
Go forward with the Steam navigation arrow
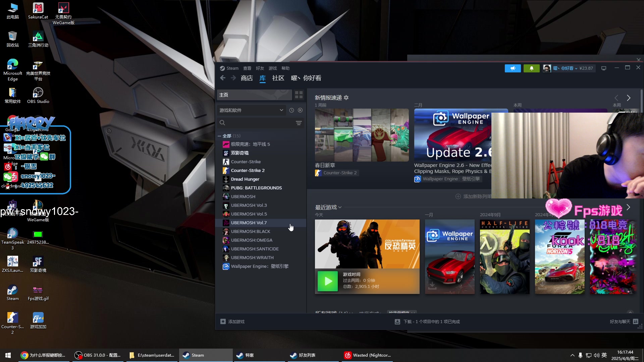[233, 78]
